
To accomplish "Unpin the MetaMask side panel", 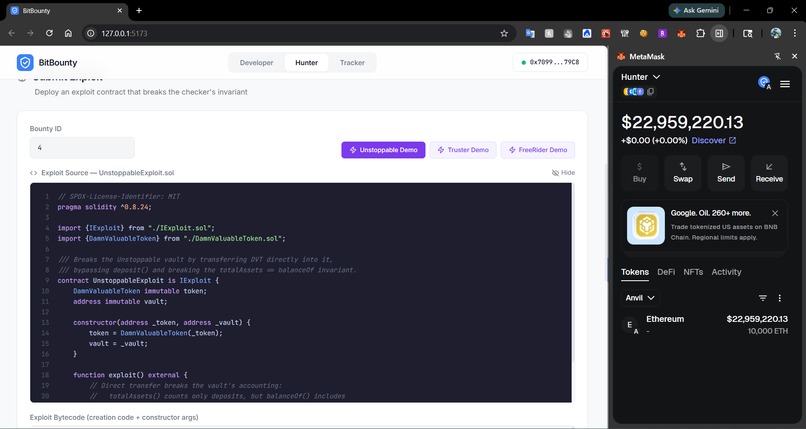I will [x=777, y=57].
